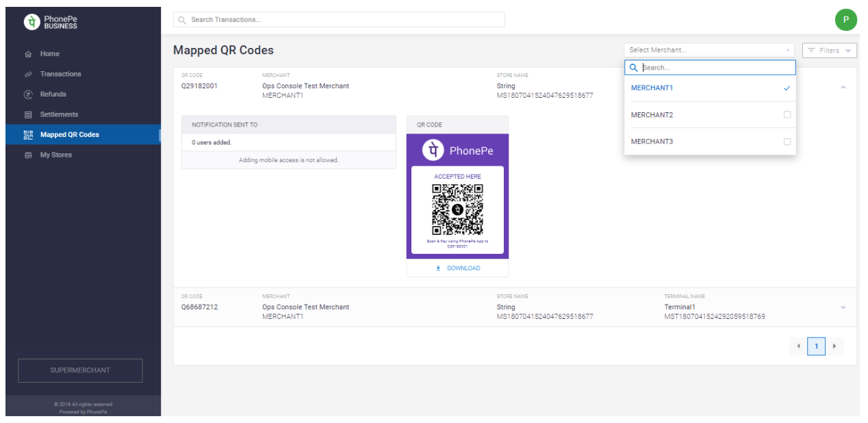Go to previous page arrow
Image resolution: width=868 pixels, height=423 pixels.
click(x=798, y=346)
